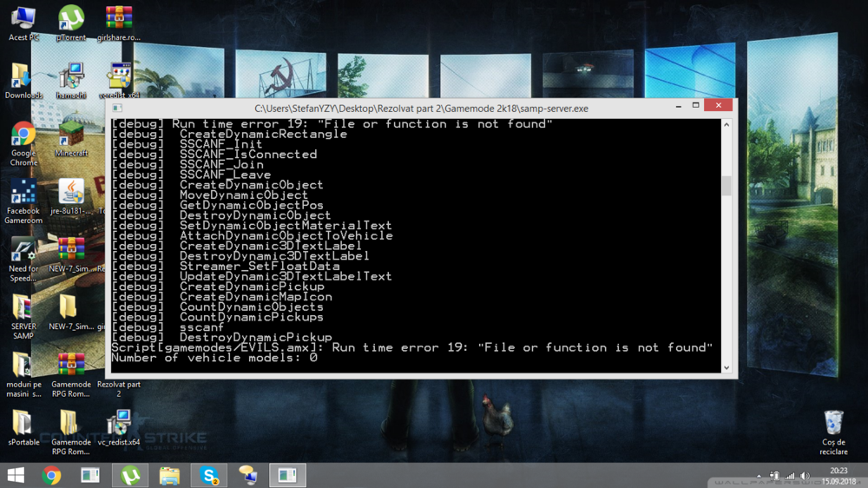Image resolution: width=868 pixels, height=488 pixels.
Task: Click the line "SSCANF_Init"
Action: pos(220,144)
